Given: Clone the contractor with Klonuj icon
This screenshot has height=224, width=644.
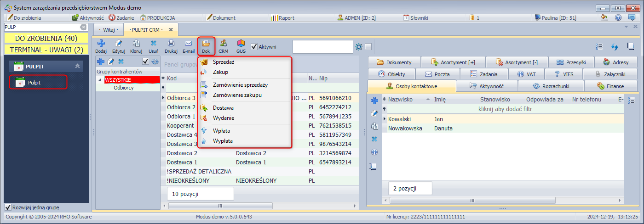Looking at the screenshot, I should point(136,46).
